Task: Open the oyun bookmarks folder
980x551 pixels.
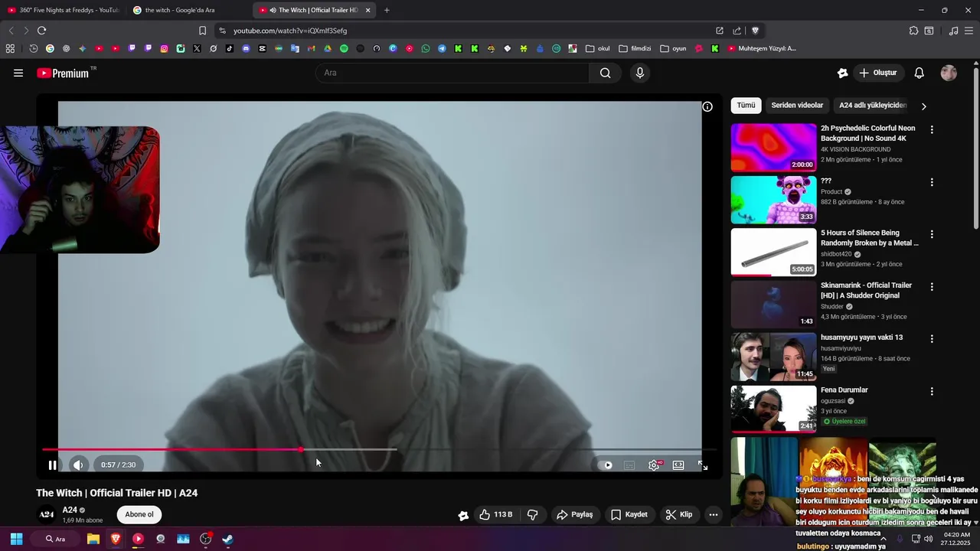Action: point(673,48)
